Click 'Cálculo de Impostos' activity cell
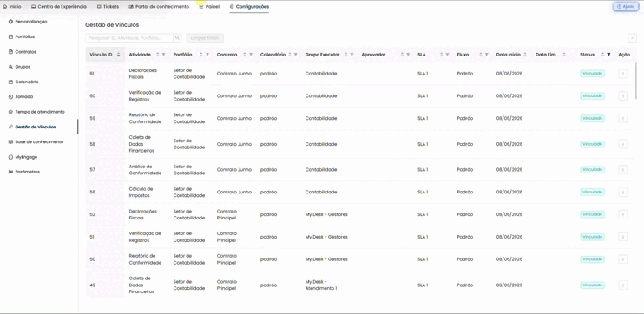The height and width of the screenshot is (314, 644). pyautogui.click(x=141, y=192)
